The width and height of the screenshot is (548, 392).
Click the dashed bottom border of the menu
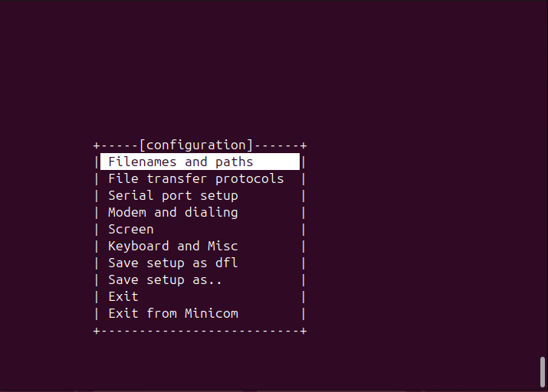coord(199,330)
